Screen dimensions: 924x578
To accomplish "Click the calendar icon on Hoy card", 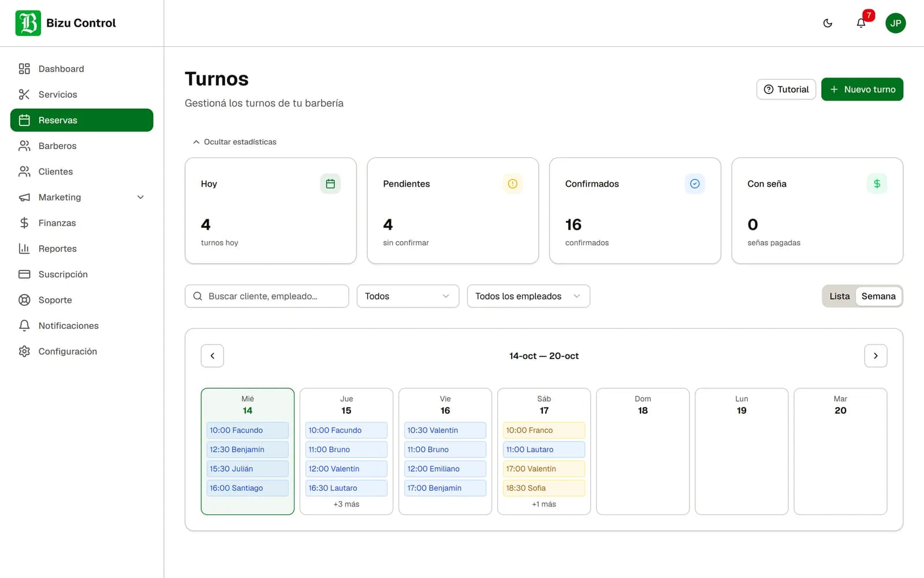I will click(x=330, y=184).
